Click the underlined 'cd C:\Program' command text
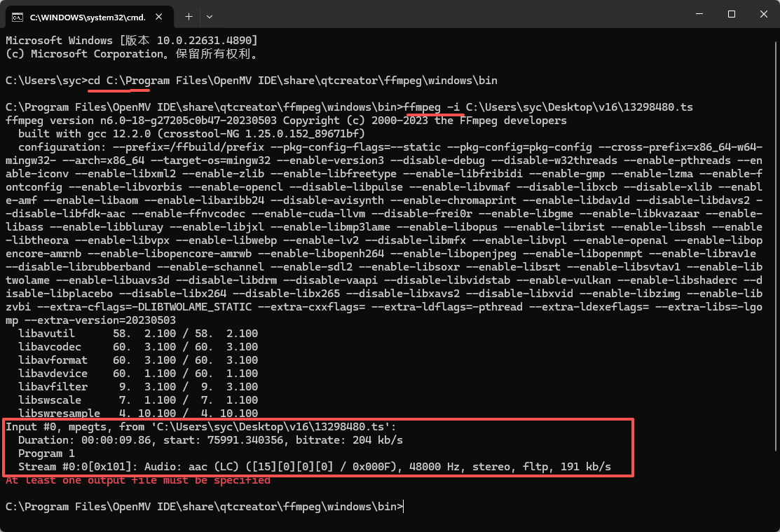 129,81
